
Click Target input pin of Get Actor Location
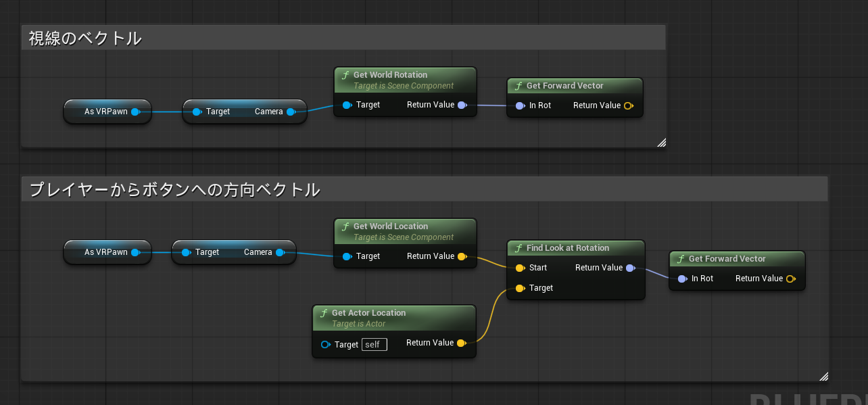coord(326,345)
